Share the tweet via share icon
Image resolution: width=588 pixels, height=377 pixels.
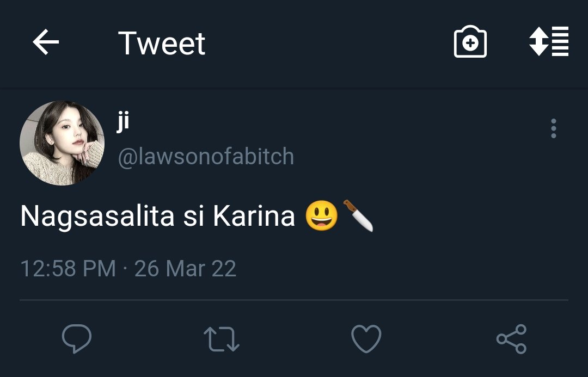click(x=511, y=339)
